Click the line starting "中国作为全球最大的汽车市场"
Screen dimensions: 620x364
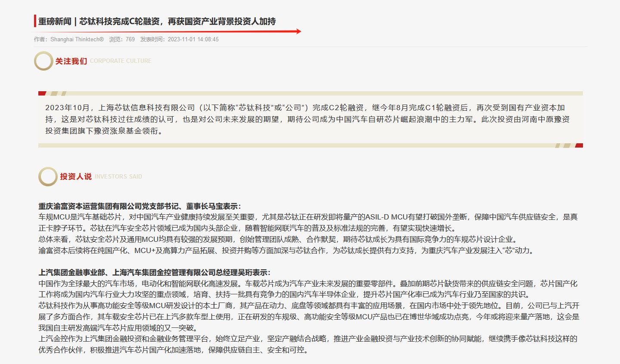point(308,284)
